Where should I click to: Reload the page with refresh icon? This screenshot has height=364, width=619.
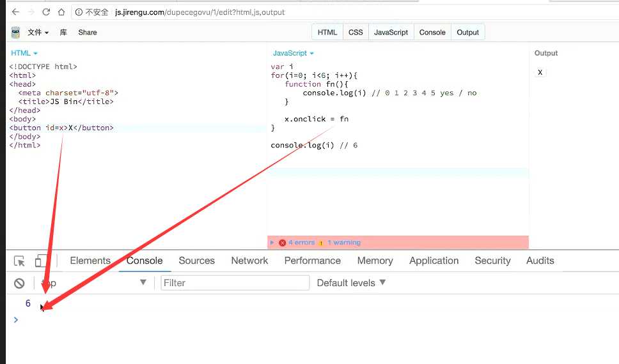click(46, 12)
